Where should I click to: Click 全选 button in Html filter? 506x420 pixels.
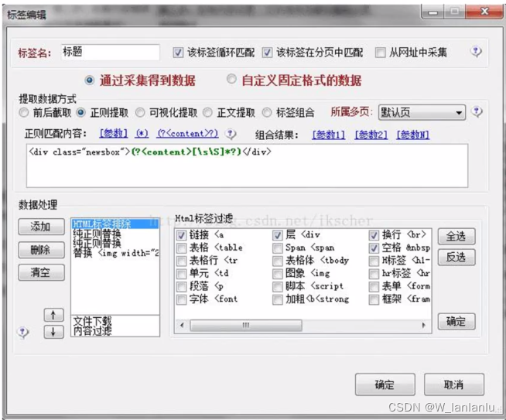(456, 237)
